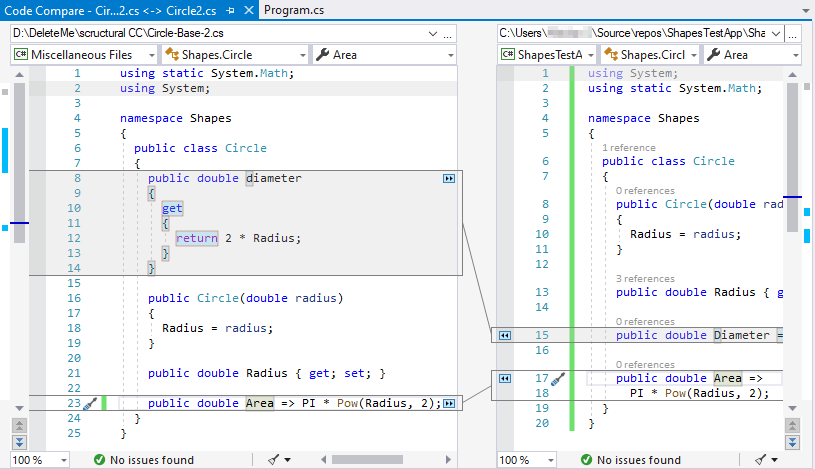Open right pane code cleanup brush

point(760,460)
